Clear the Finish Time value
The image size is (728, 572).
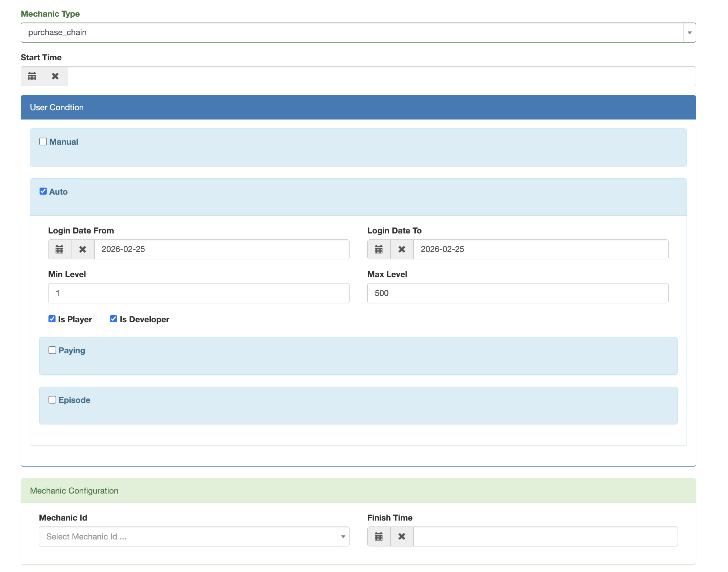tap(402, 536)
